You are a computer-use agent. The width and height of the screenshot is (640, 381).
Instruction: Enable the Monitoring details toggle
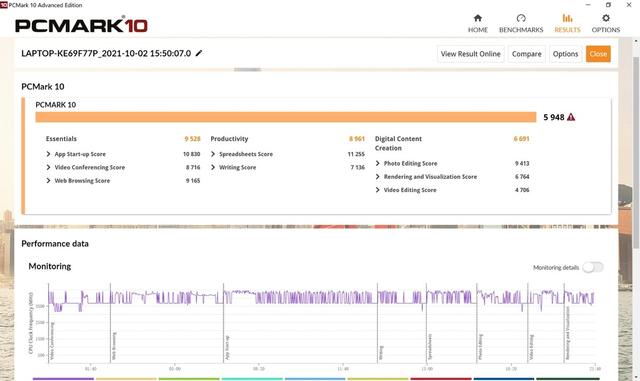593,267
